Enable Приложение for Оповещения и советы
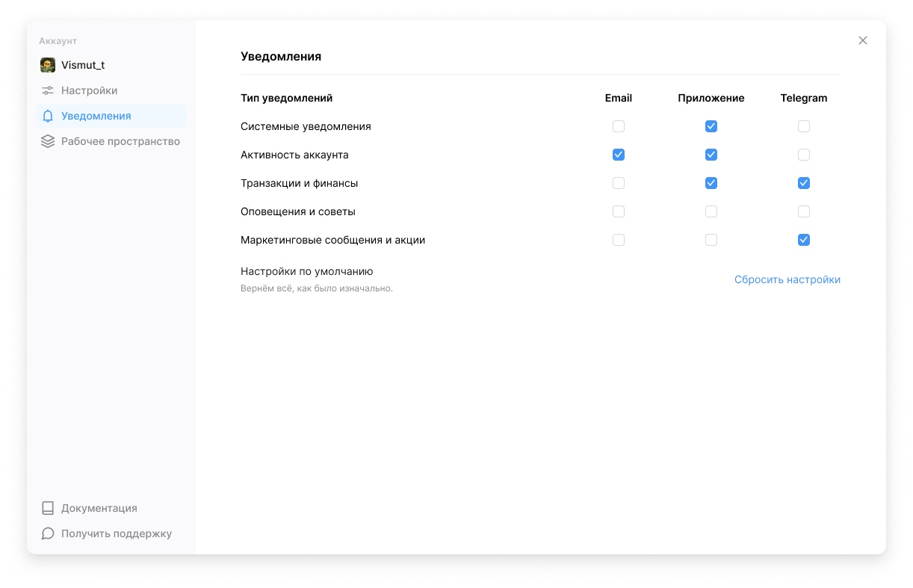Screen dimensions: 913x588 pyautogui.click(x=711, y=211)
